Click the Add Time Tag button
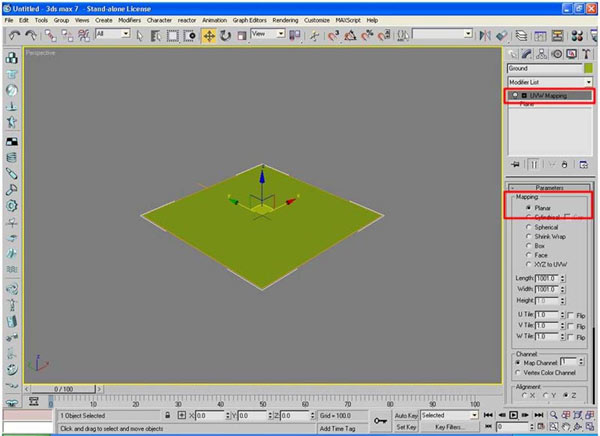The height and width of the screenshot is (436, 600). [x=338, y=428]
